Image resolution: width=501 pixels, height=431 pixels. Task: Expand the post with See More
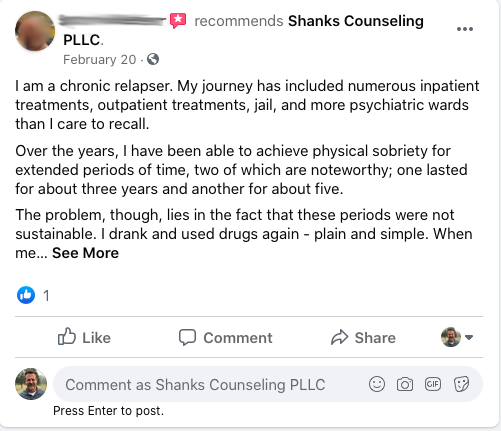(x=85, y=253)
